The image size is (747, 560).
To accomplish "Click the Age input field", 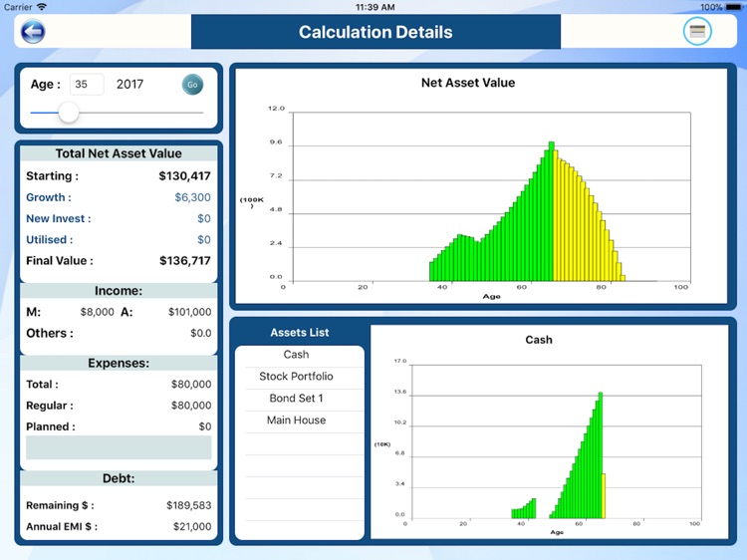I will pos(87,85).
